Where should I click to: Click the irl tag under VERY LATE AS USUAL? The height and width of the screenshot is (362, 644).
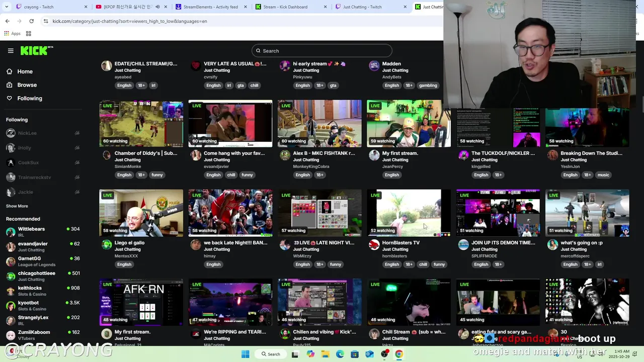(x=228, y=85)
